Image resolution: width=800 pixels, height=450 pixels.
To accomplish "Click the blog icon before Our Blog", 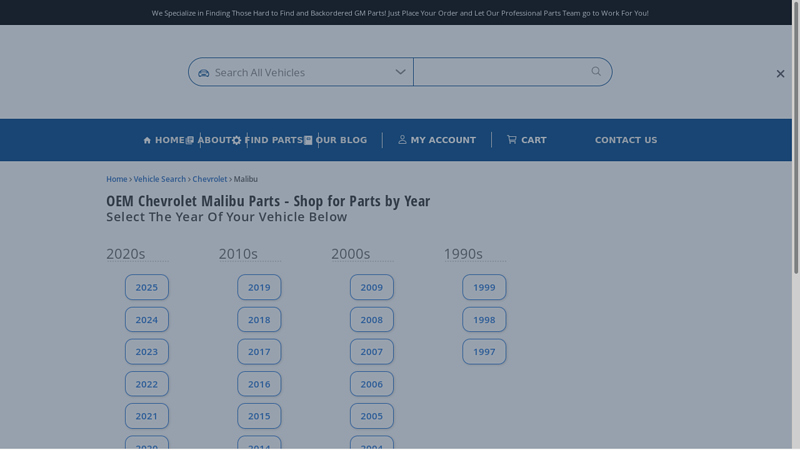I will pos(308,140).
